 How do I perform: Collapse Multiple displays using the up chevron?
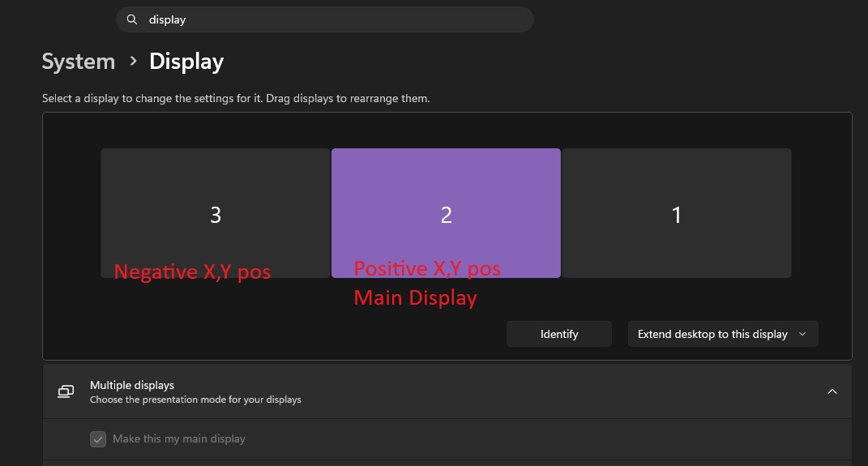(x=832, y=391)
